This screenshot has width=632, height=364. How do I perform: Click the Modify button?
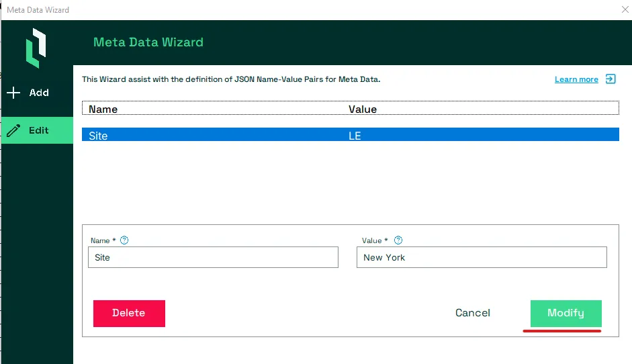click(x=566, y=313)
